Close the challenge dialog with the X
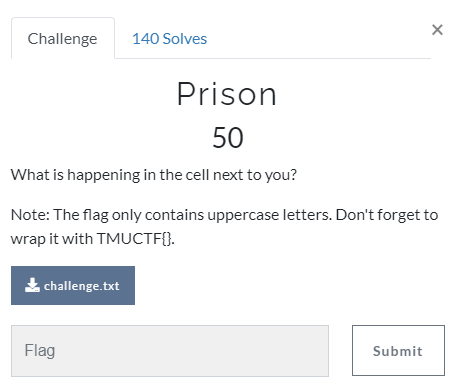462x390 pixels. (x=437, y=30)
